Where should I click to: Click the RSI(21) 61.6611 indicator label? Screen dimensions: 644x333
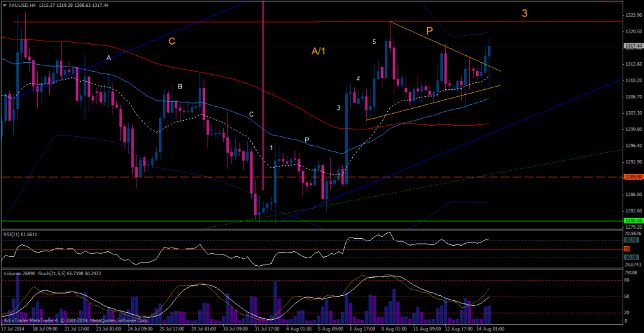click(20, 235)
